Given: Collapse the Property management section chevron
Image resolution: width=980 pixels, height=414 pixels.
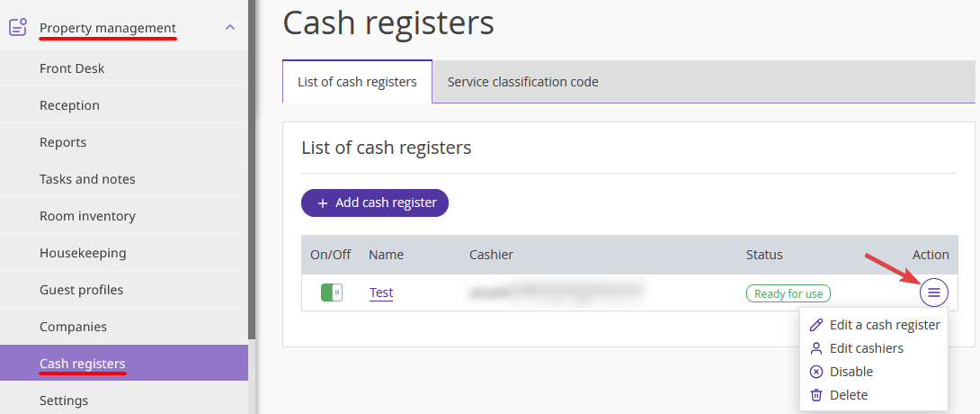Looking at the screenshot, I should 230,28.
